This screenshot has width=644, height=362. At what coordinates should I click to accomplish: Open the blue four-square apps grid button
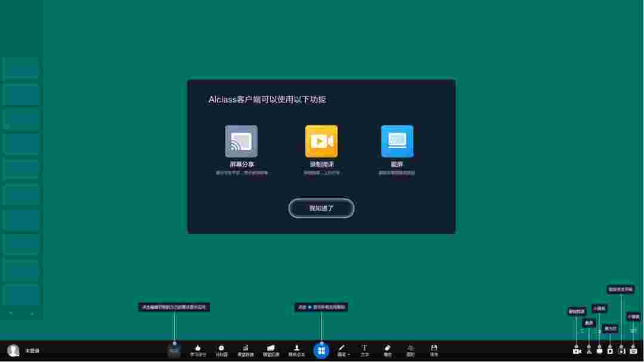pos(321,351)
